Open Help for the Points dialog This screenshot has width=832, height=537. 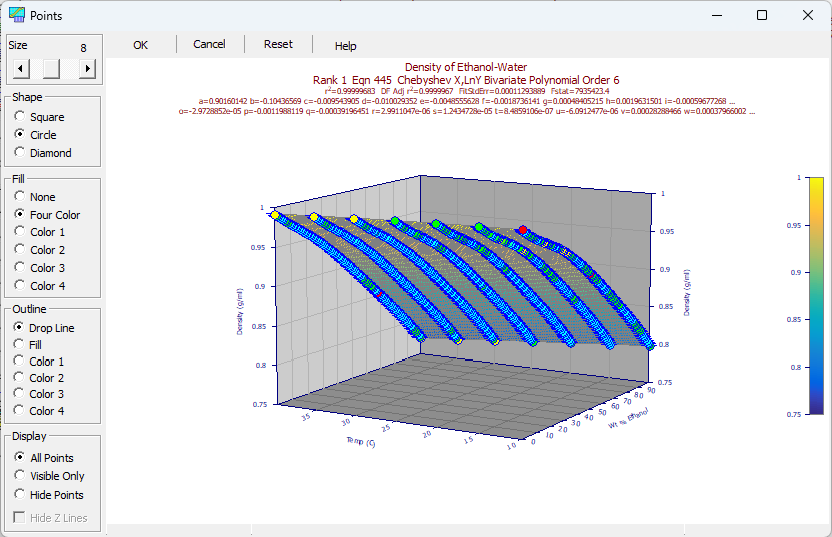(345, 46)
